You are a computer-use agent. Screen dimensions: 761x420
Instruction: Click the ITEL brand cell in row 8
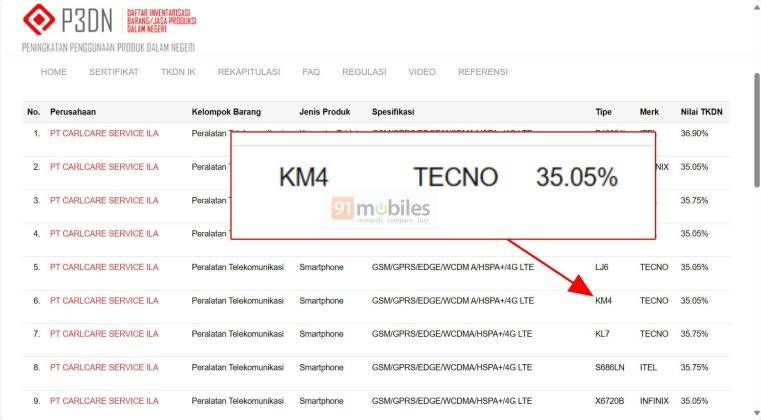648,367
